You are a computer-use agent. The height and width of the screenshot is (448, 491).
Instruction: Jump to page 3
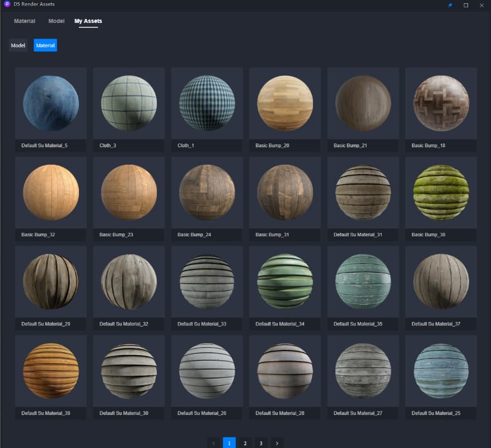(261, 443)
